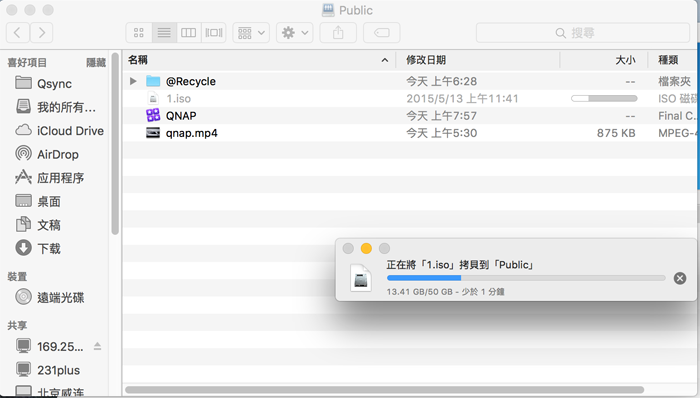Viewport: 700px width, 398px height.
Task: Expand the @Recycle folder disclosure triangle
Action: pos(133,81)
